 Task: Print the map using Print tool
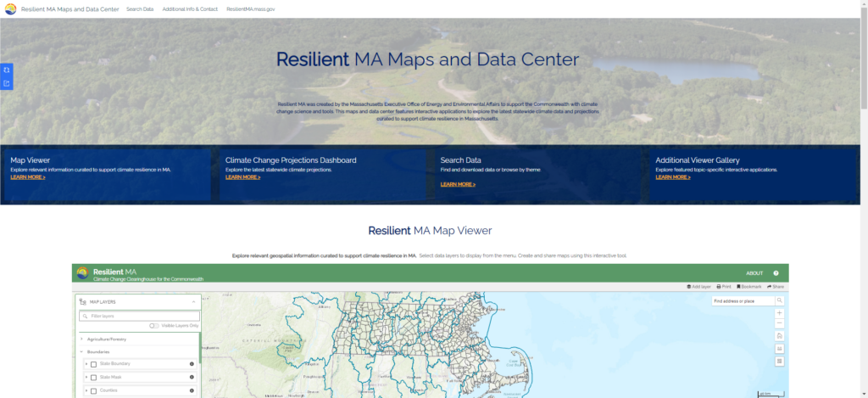coord(724,287)
